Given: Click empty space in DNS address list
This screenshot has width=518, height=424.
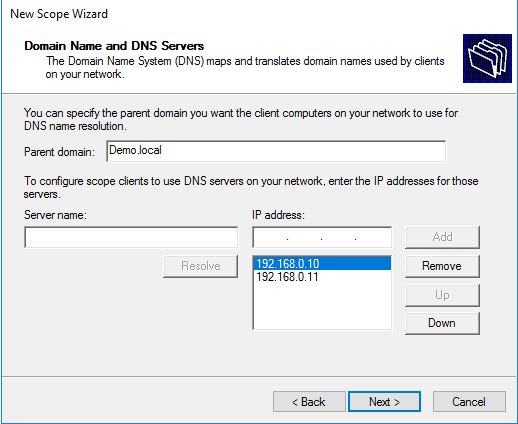Looking at the screenshot, I should [x=322, y=306].
